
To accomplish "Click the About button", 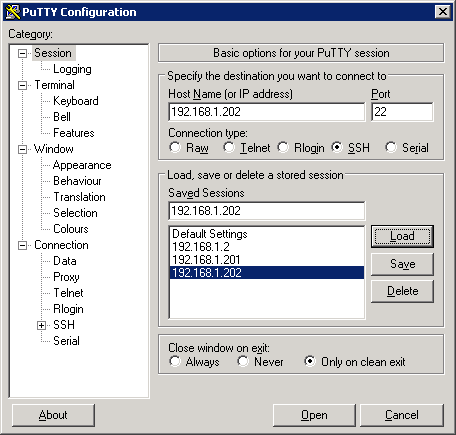I will 53,415.
